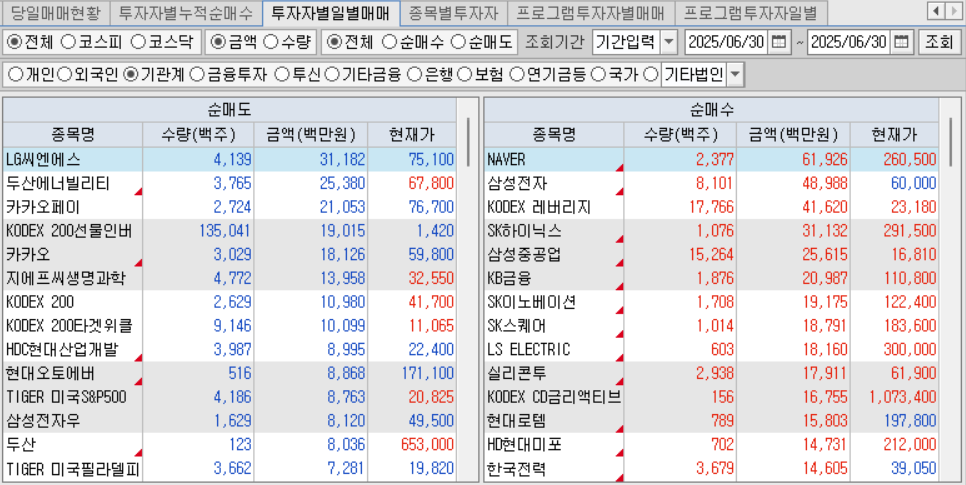
Task: Select the 코스피 radio button
Action: pos(68,42)
